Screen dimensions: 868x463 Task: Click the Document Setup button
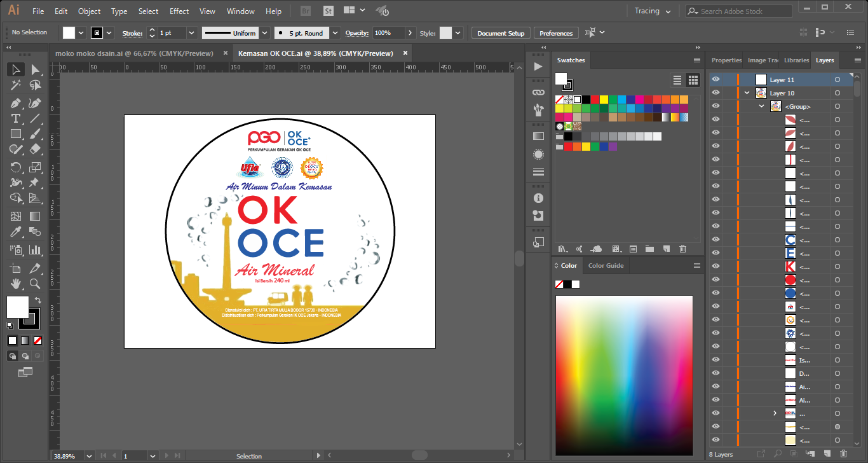pyautogui.click(x=501, y=33)
